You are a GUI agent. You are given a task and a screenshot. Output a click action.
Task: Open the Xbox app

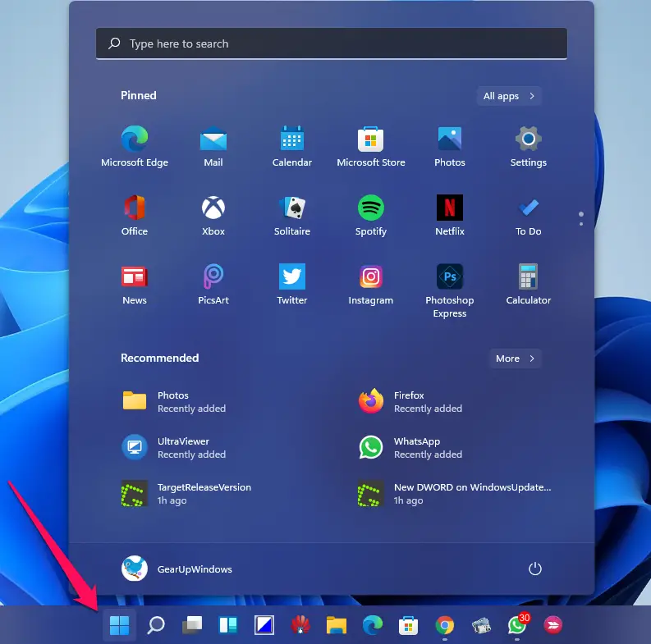coord(213,215)
